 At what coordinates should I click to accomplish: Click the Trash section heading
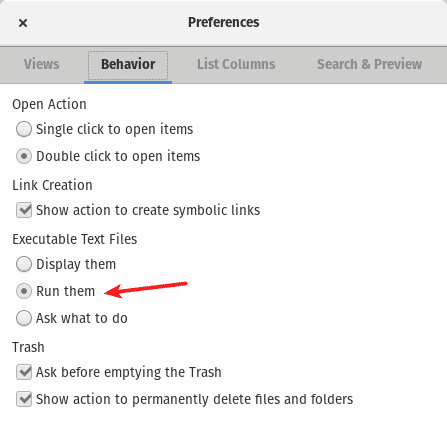click(28, 347)
